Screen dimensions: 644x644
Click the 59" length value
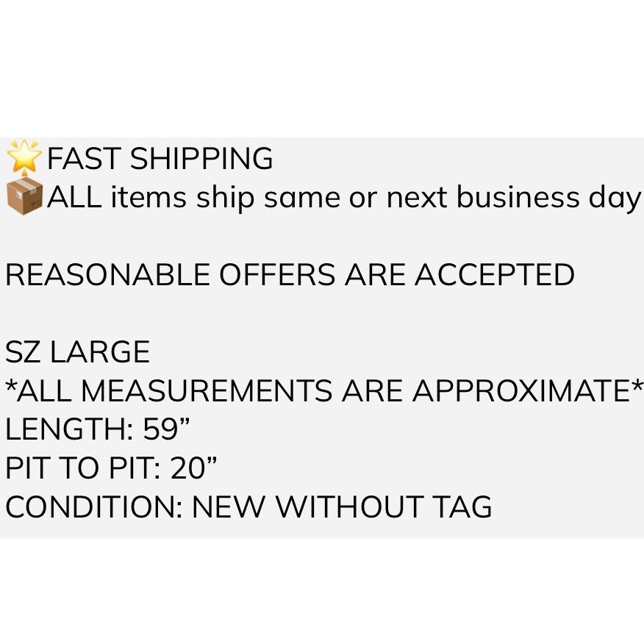click(x=166, y=429)
